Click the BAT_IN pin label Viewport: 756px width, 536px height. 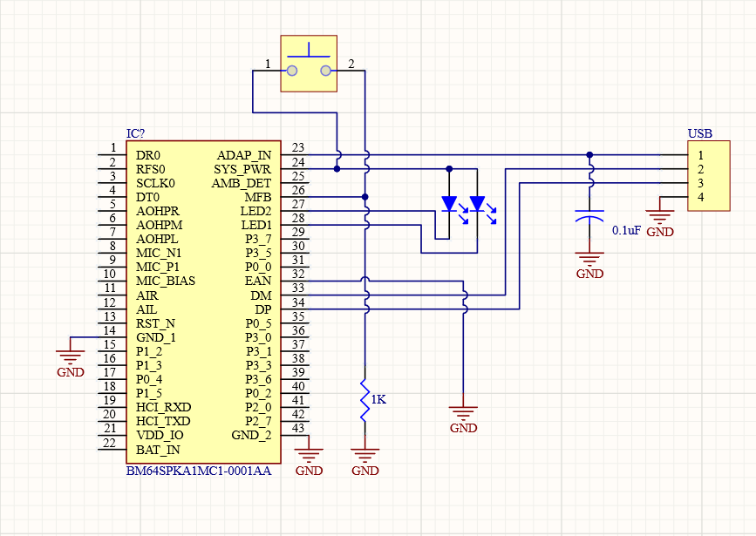click(x=158, y=451)
